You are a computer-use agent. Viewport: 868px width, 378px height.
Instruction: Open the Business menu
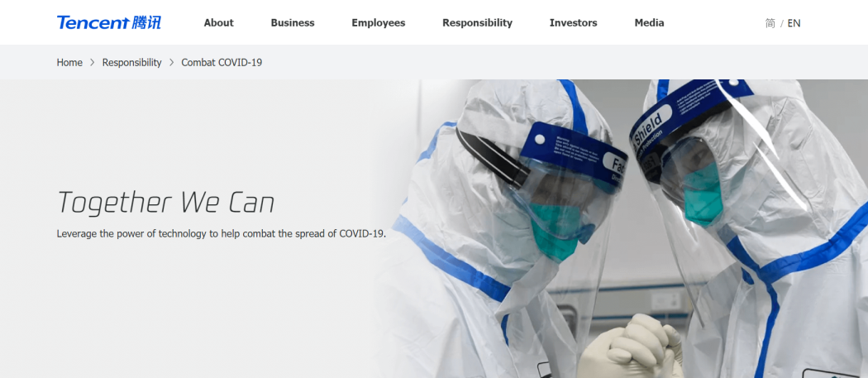click(x=293, y=22)
